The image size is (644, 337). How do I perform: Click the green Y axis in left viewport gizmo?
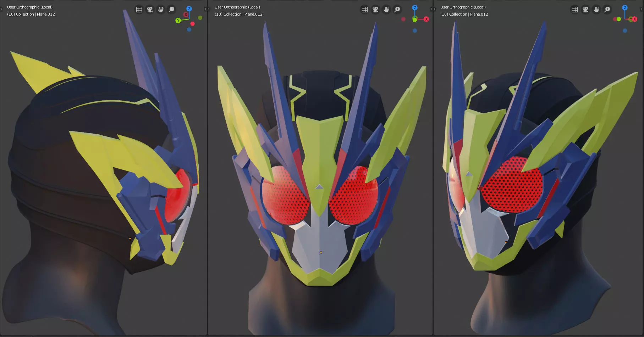(178, 21)
